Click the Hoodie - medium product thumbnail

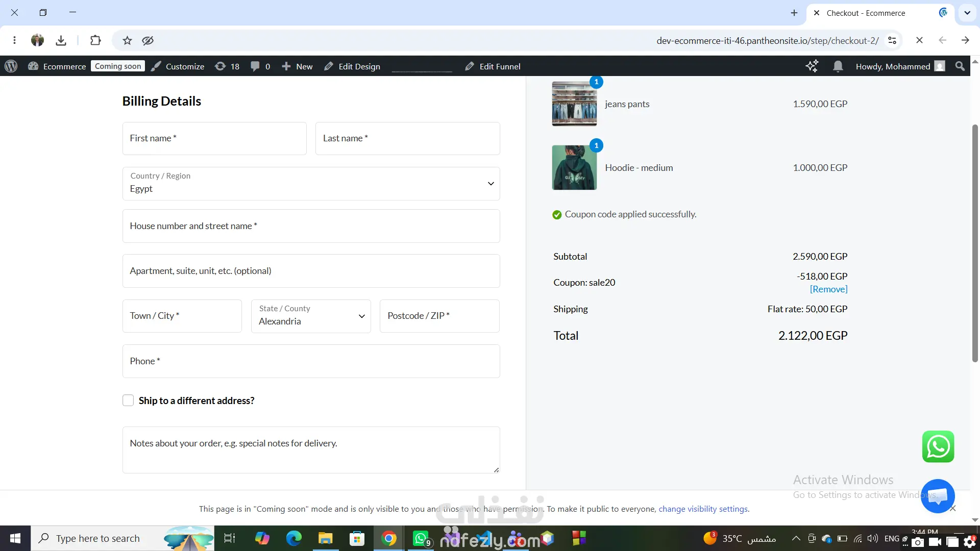[x=574, y=167]
